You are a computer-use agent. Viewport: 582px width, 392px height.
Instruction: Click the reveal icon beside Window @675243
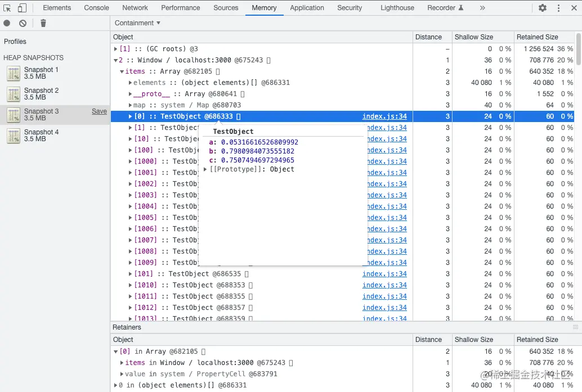click(x=268, y=60)
